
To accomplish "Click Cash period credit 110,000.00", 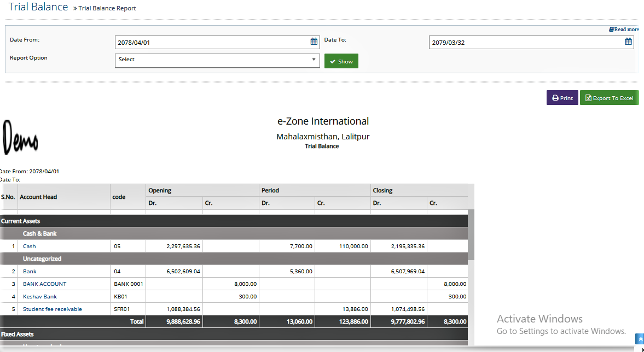I will [x=353, y=246].
